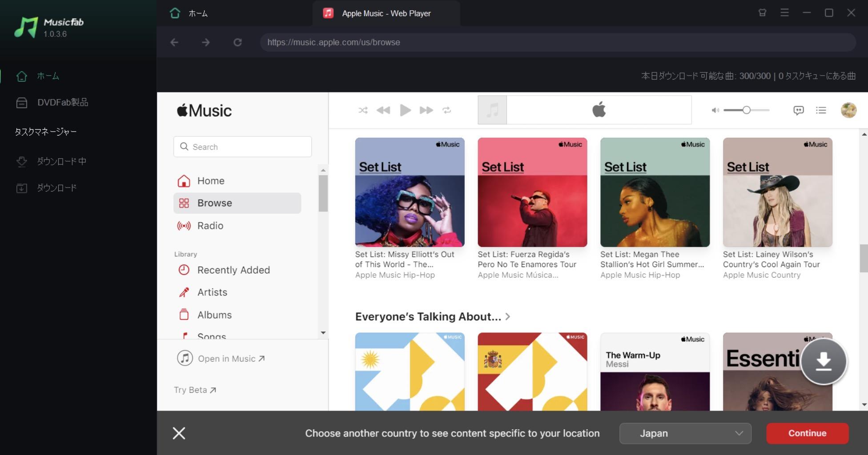Show the playing next queue list
This screenshot has width=868, height=455.
tap(821, 110)
